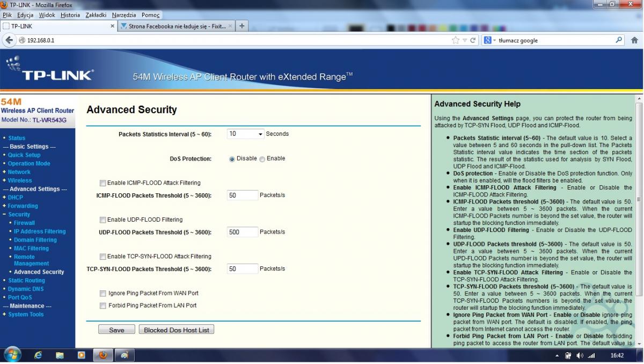
Task: Go back with the browser back arrow
Action: tap(9, 40)
